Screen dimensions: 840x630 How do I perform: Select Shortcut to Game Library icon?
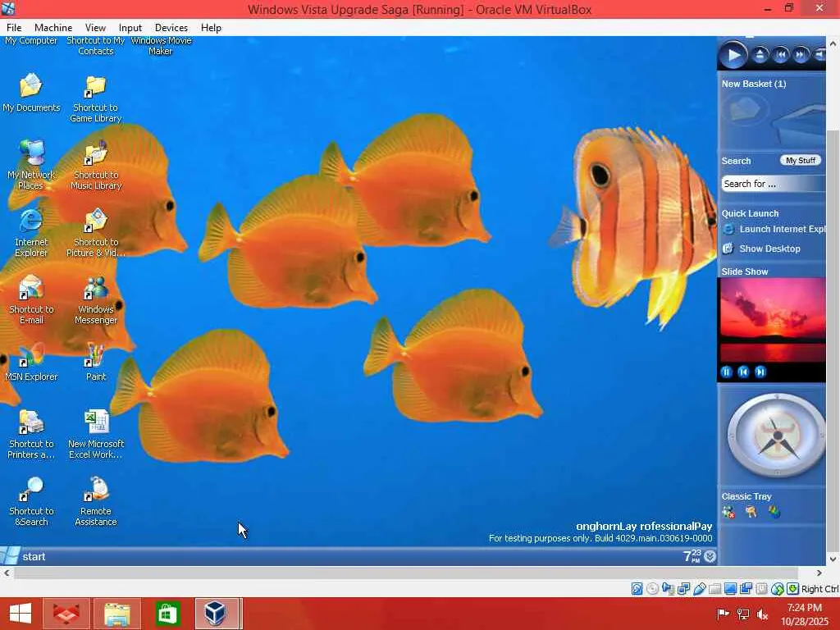(x=95, y=99)
